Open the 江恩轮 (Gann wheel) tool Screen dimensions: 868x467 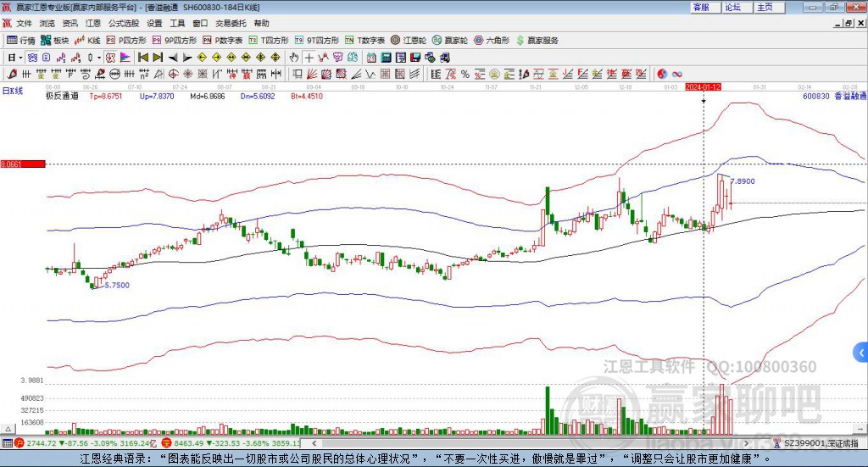click(x=409, y=40)
